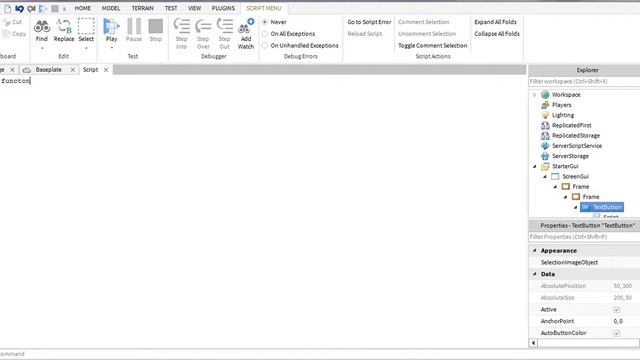Collapse the ScreenGui tree node

(x=544, y=176)
